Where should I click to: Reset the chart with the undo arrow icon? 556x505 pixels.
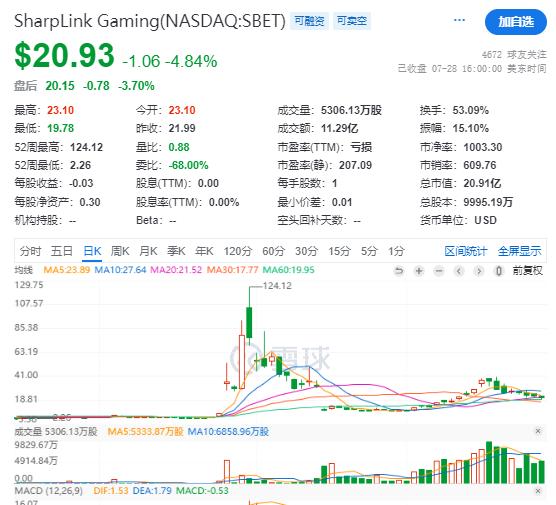pos(399,271)
